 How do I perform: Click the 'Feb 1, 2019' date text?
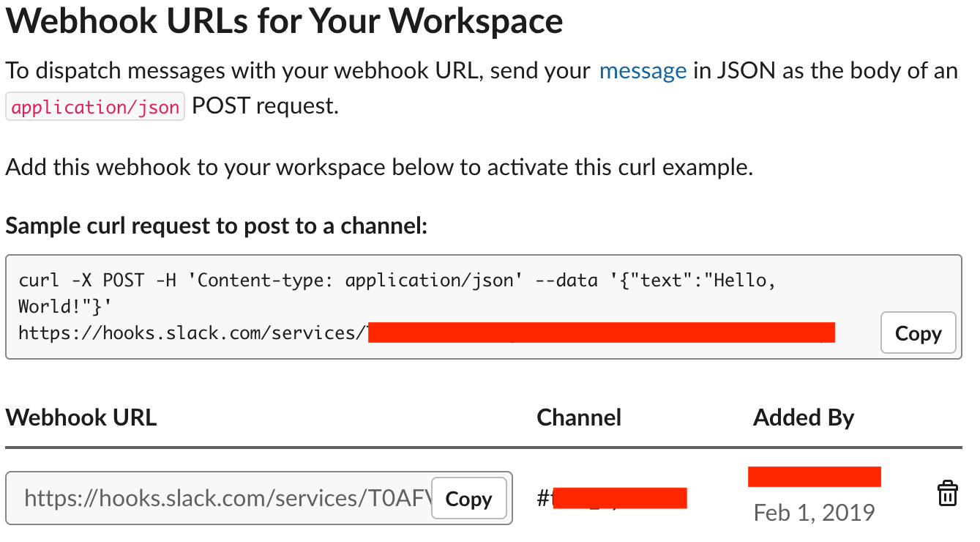814,512
